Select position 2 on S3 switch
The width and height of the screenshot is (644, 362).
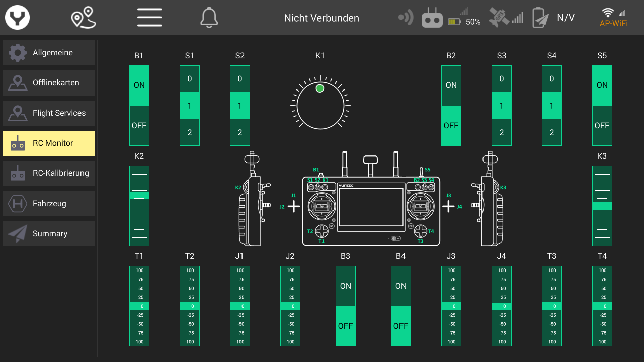tap(502, 133)
